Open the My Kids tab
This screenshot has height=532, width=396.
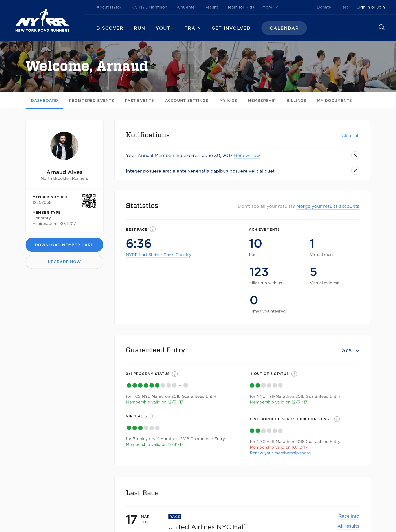pos(228,101)
